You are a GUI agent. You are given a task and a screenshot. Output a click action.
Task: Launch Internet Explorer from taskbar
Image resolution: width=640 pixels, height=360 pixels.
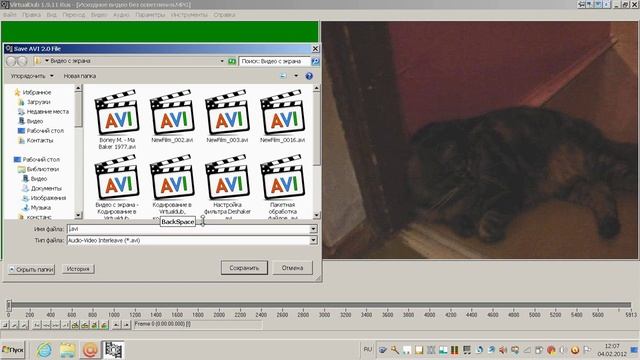[44, 350]
